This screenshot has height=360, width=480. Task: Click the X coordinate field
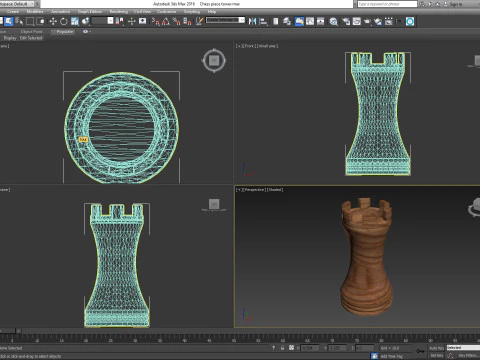click(310, 348)
